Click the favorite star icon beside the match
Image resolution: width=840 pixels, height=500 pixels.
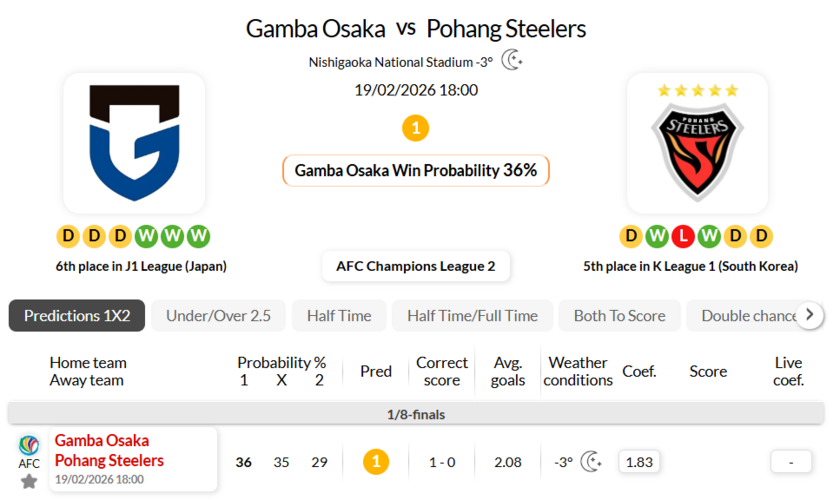[29, 481]
